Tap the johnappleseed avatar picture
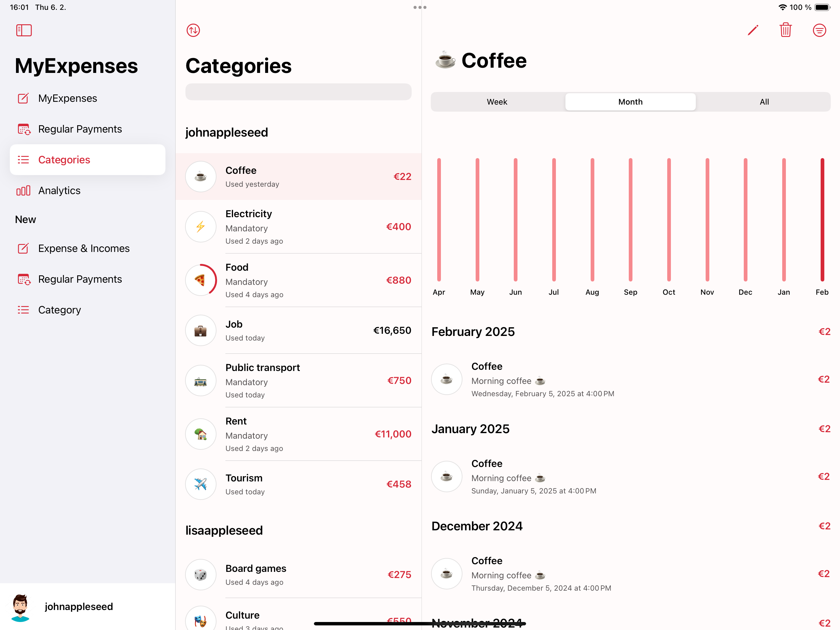 [x=21, y=607]
